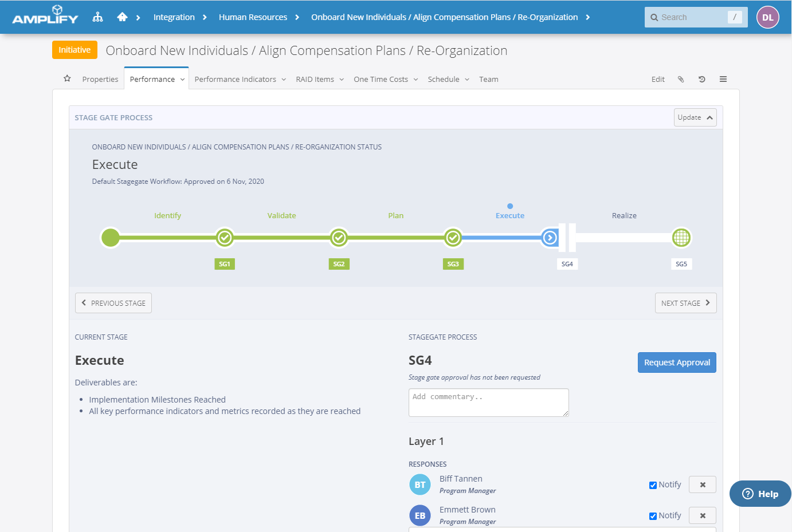
Task: Expand the Performance Indicators dropdown
Action: click(x=284, y=80)
